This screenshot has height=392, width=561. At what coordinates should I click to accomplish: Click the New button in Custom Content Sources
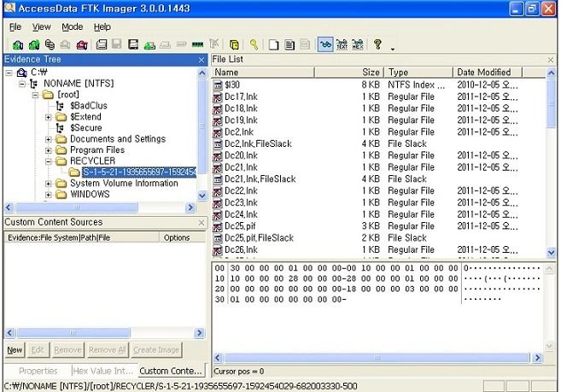click(x=15, y=350)
